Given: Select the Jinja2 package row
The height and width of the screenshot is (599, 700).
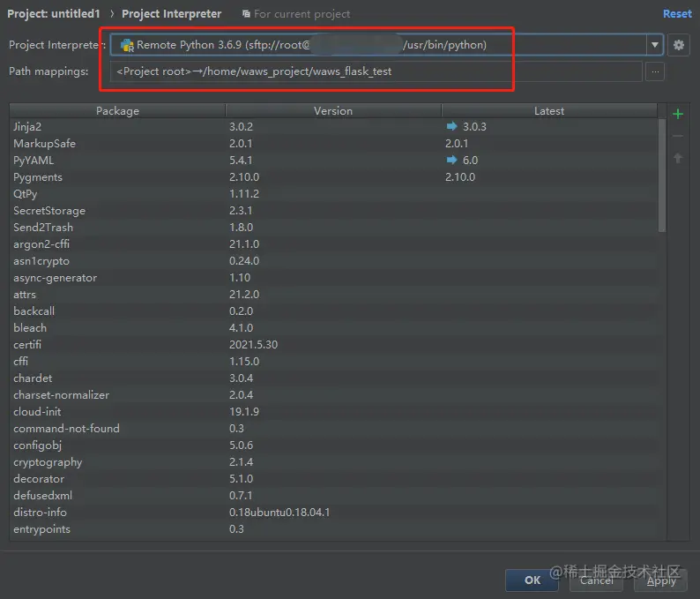Looking at the screenshot, I should 333,126.
